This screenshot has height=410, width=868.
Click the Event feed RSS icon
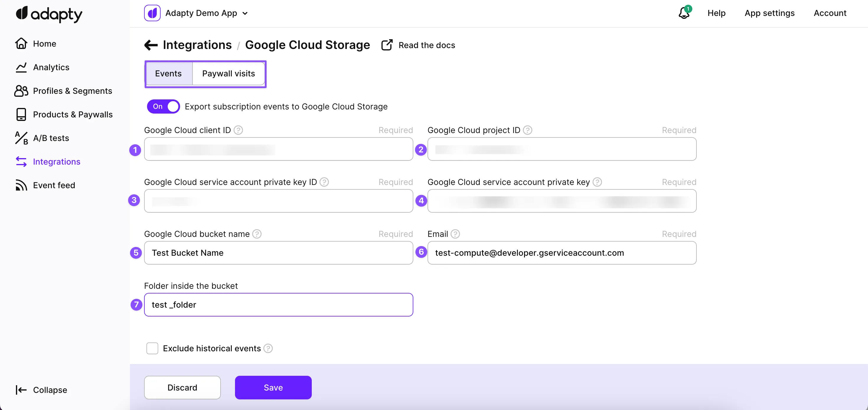point(21,185)
